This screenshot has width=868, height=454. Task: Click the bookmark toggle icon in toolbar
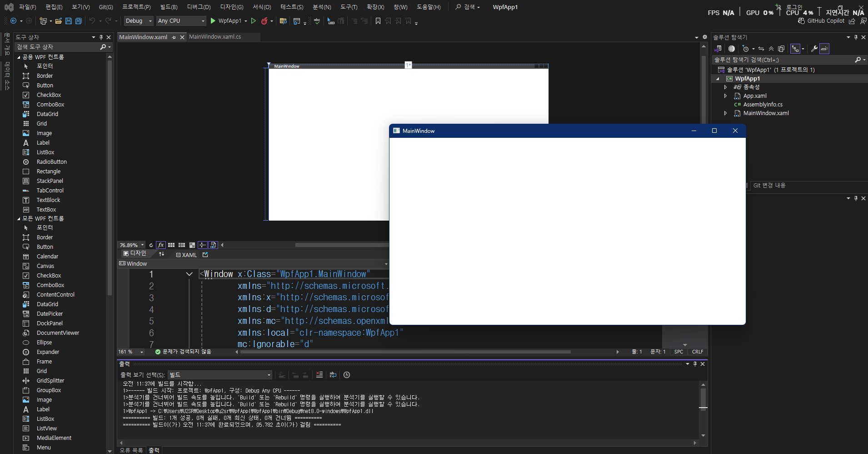pyautogui.click(x=378, y=21)
